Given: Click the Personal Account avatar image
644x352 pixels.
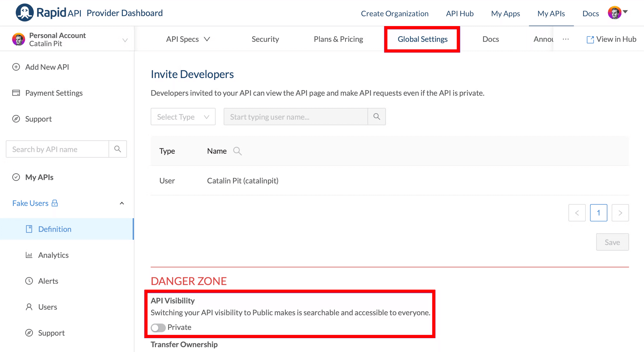Looking at the screenshot, I should pos(19,39).
